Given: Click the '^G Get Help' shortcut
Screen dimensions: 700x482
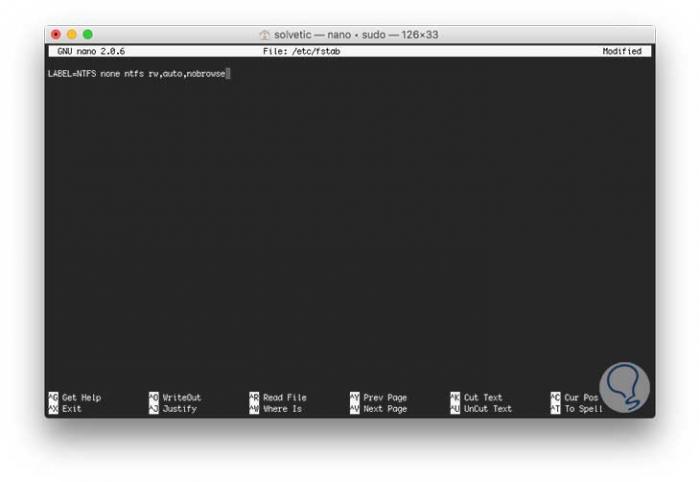Looking at the screenshot, I should (x=75, y=397).
